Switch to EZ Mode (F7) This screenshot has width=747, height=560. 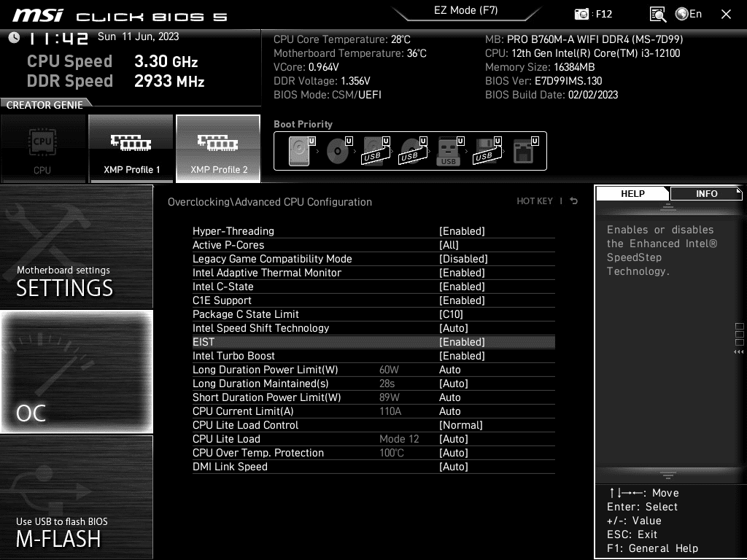[466, 10]
